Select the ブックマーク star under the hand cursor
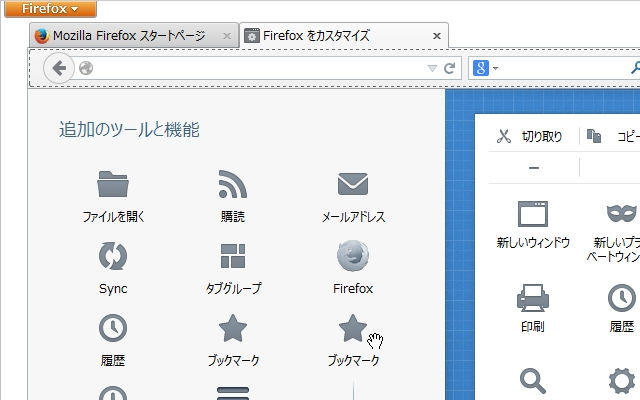The image size is (640, 400). click(353, 328)
